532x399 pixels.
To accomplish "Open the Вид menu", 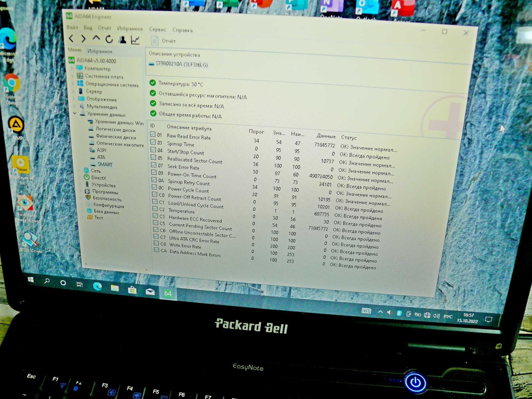I will point(88,28).
